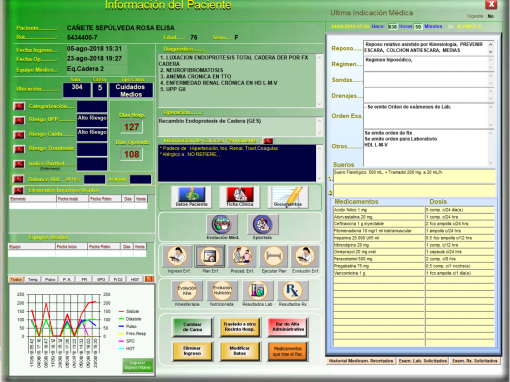Click the Cambiar de Cama button
Image resolution: width=510 pixels, height=382 pixels.
tap(192, 327)
